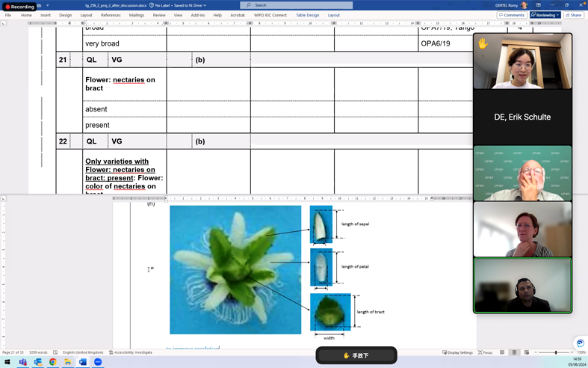The image size is (588, 368).
Task: Click the Page 21 of 33 indicator
Action: pyautogui.click(x=13, y=352)
